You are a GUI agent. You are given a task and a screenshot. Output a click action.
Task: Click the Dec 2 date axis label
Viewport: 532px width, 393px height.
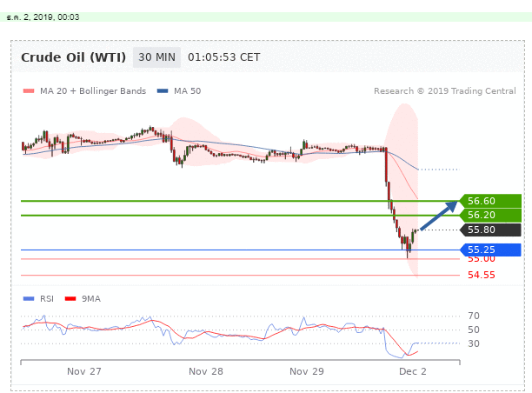point(413,371)
